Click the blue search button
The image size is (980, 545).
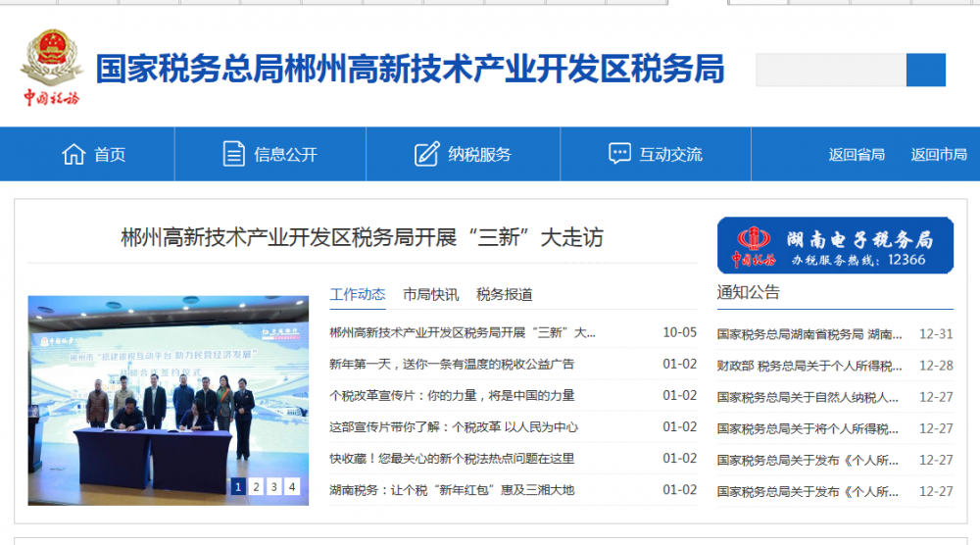pos(926,70)
